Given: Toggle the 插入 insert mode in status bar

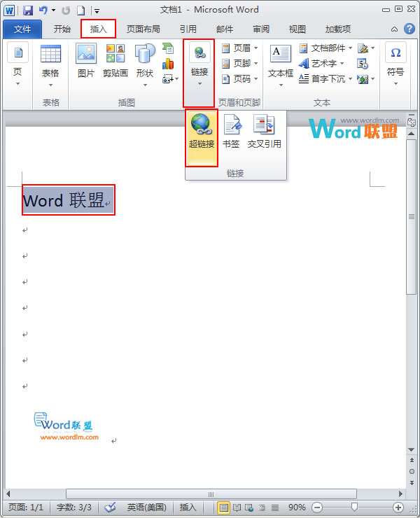Looking at the screenshot, I should (x=188, y=507).
